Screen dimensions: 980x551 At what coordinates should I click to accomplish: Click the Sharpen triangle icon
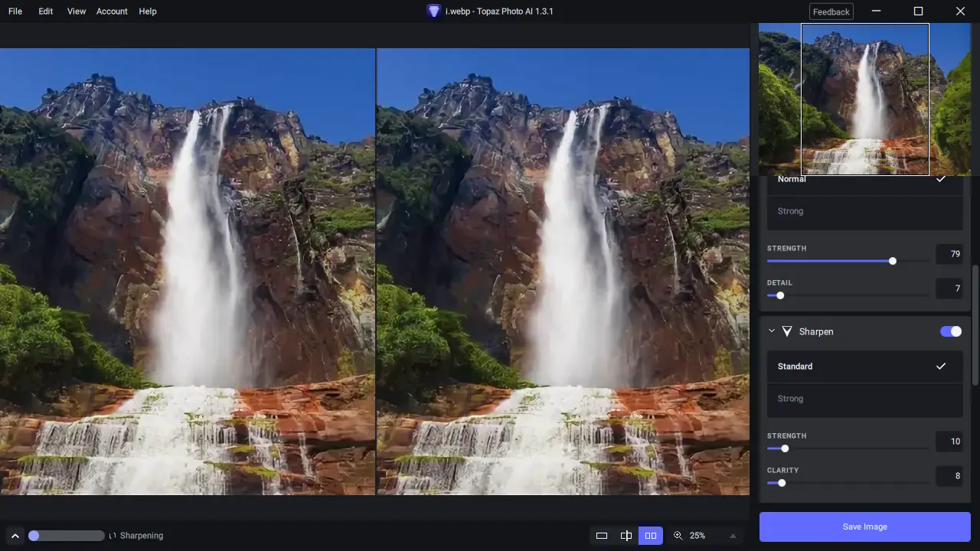[x=787, y=331]
